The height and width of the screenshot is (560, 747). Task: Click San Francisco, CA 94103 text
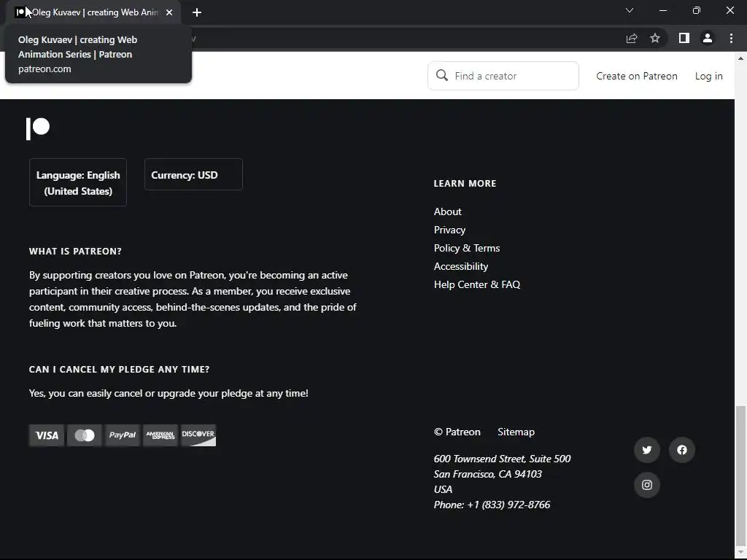(487, 474)
